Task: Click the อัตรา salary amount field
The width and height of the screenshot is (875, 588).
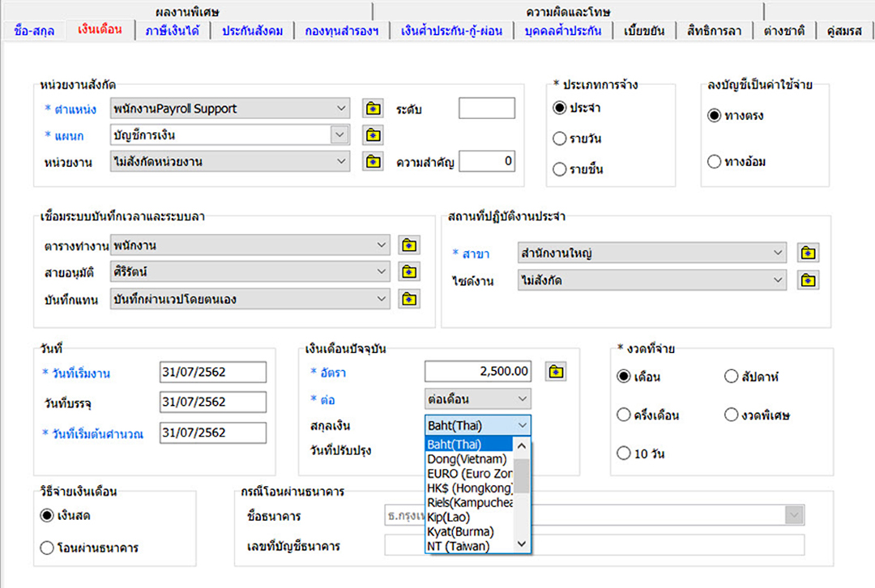Action: [478, 372]
